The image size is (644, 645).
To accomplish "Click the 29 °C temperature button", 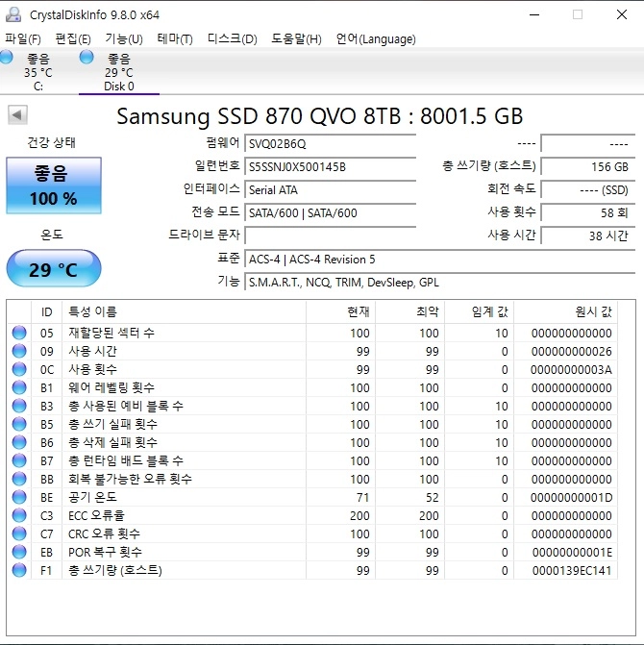I will coord(54,268).
